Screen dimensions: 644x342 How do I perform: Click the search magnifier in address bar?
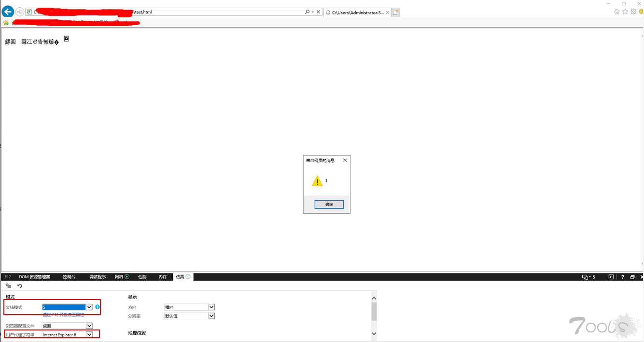(x=308, y=12)
